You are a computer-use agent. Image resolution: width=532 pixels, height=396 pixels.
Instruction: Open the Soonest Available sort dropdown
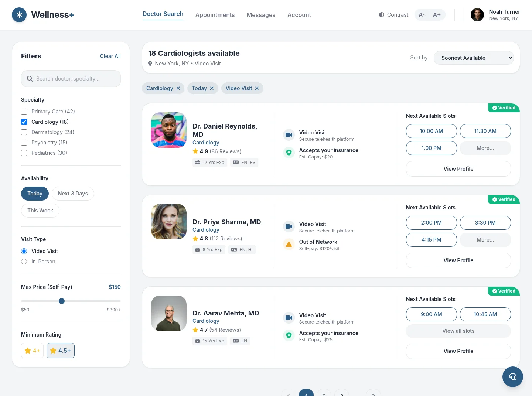coord(474,58)
